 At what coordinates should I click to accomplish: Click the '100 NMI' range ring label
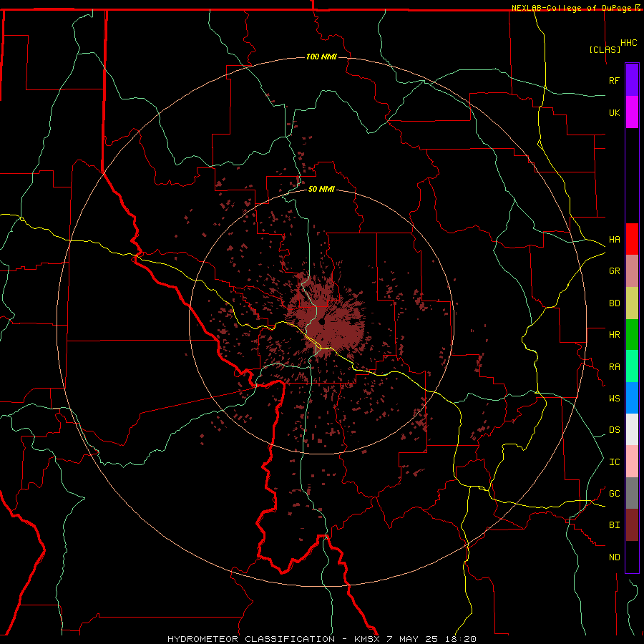(x=321, y=57)
